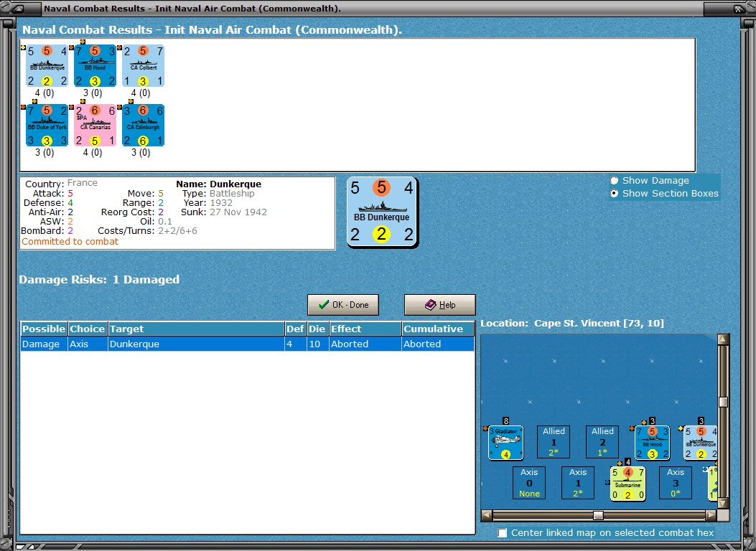Viewport: 756px width, 551px height.
Task: Sort by the Target column header
Action: pyautogui.click(x=196, y=329)
